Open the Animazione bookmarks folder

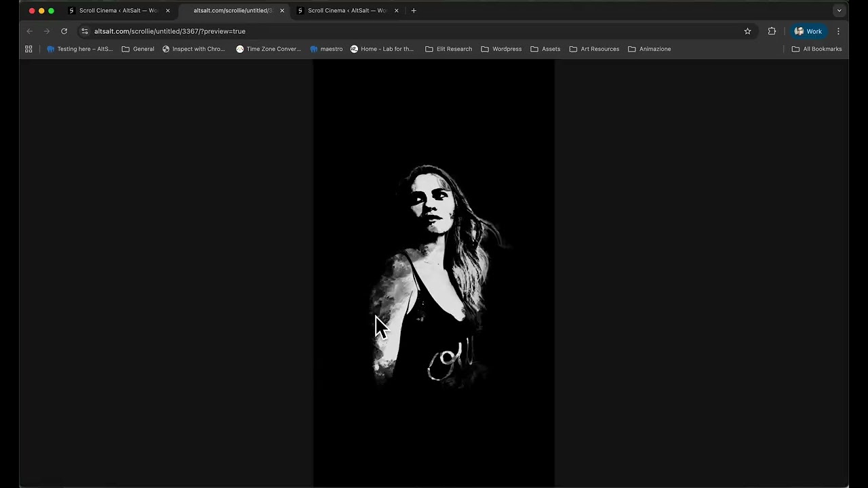pyautogui.click(x=649, y=49)
